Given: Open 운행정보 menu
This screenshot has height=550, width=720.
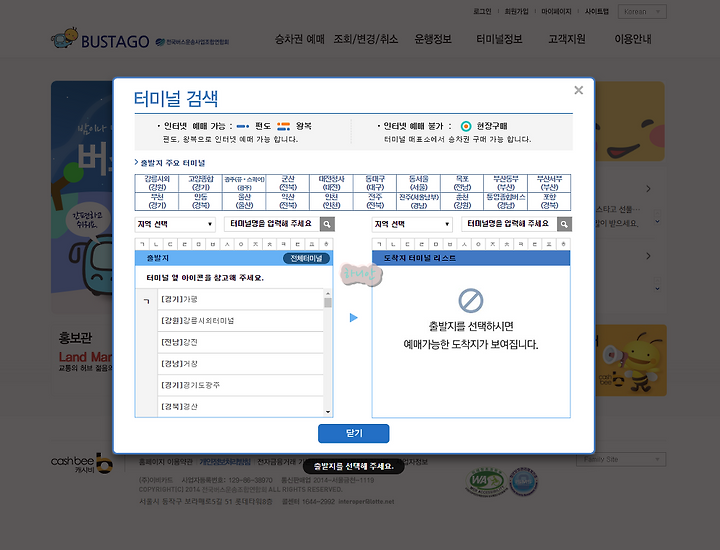Looking at the screenshot, I should point(433,39).
